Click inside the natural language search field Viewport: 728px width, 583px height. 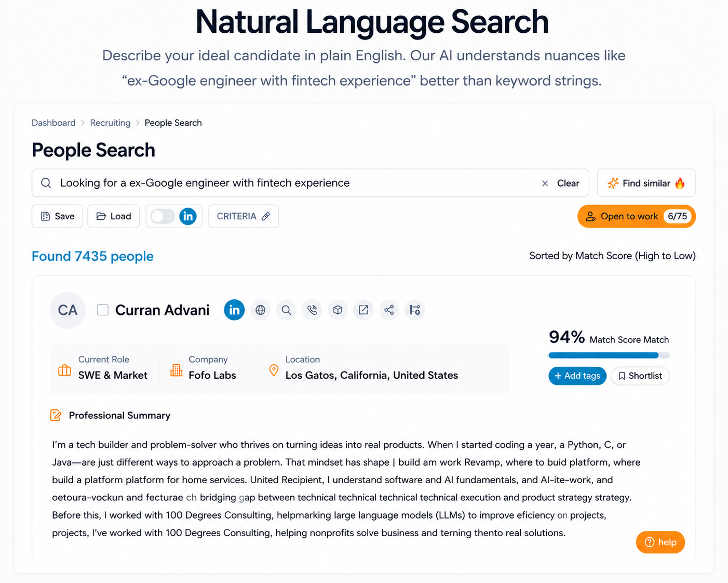click(x=311, y=183)
